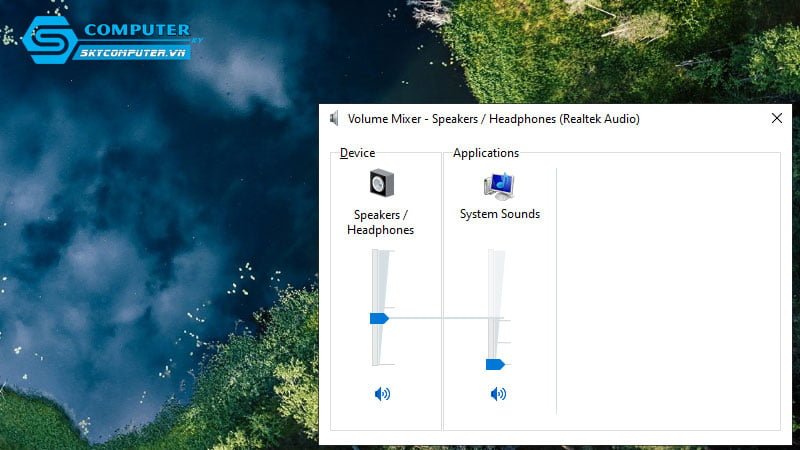Close the Volume Mixer window
Screen dimensions: 800x450
pyautogui.click(x=777, y=118)
